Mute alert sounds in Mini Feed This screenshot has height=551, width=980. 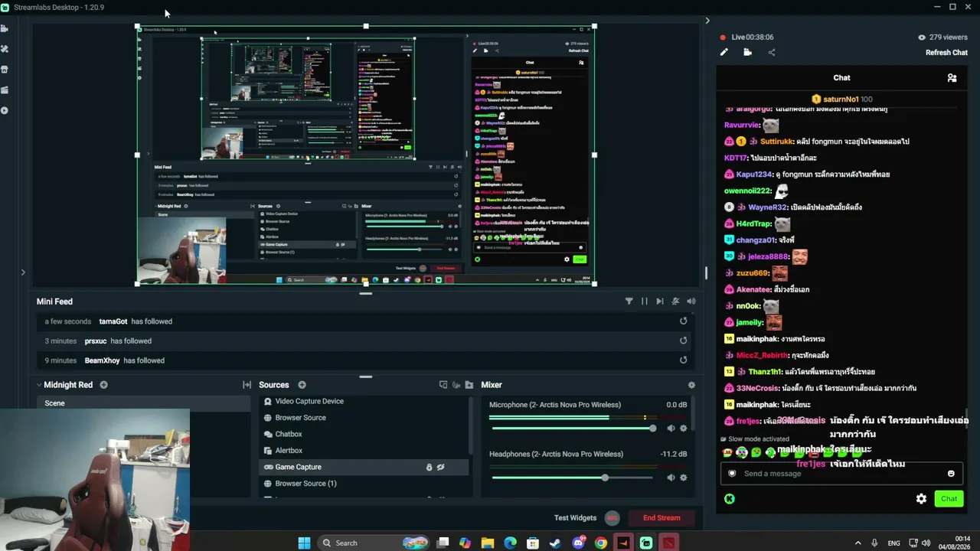[x=691, y=302]
